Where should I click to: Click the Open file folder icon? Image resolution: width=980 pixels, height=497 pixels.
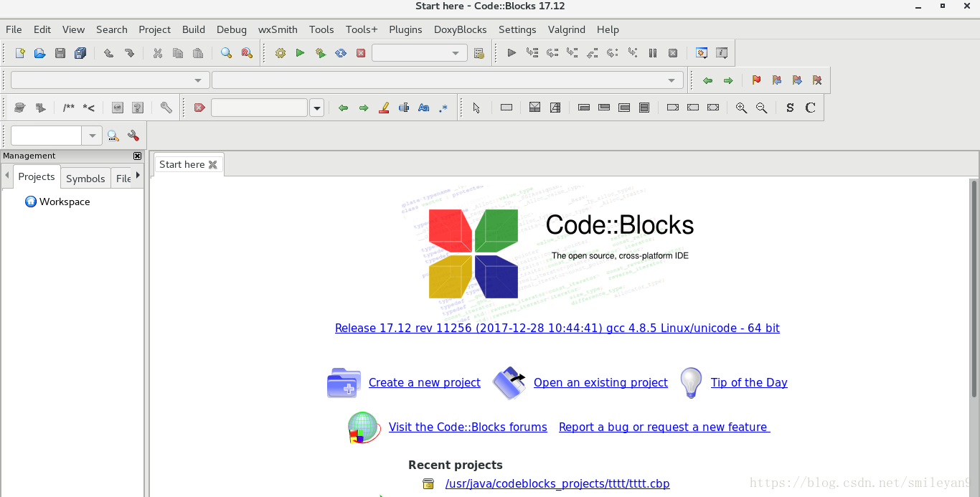coord(40,53)
